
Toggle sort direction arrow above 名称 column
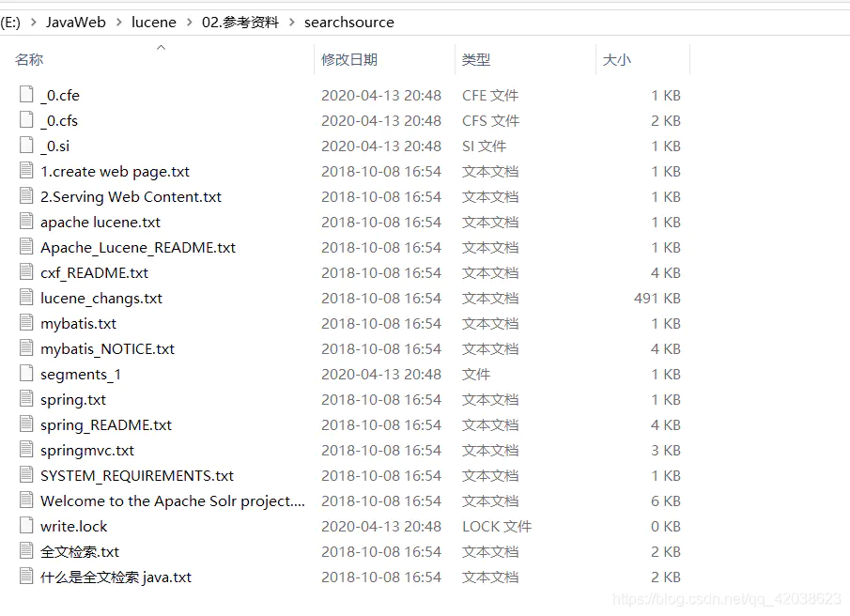tap(161, 48)
